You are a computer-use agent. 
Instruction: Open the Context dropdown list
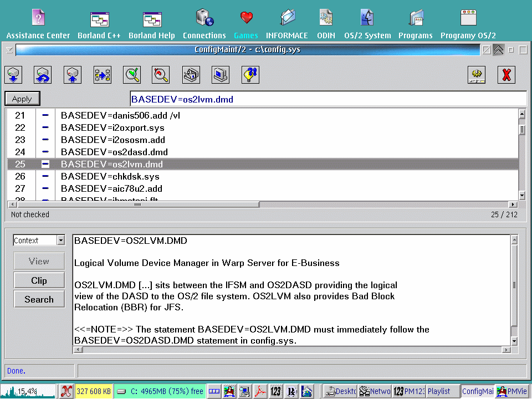click(61, 241)
